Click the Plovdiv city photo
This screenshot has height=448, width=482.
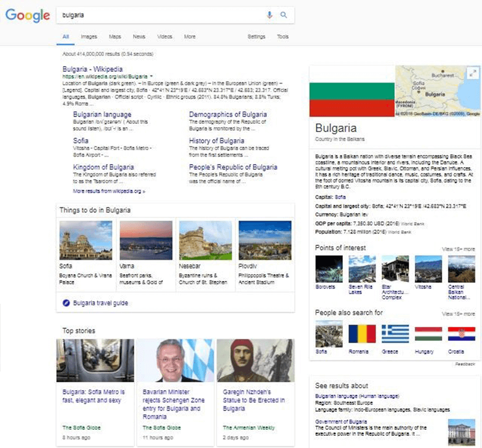(265, 240)
